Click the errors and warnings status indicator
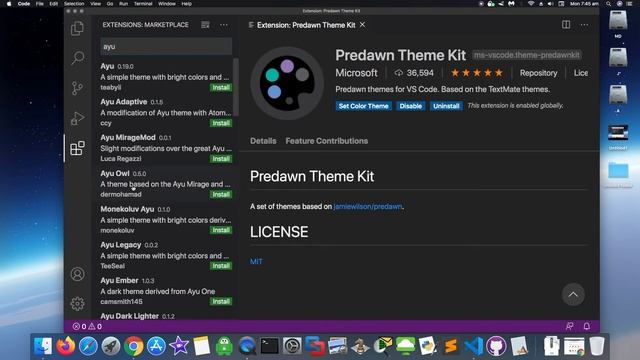The width and height of the screenshot is (640, 360). pyautogui.click(x=87, y=327)
